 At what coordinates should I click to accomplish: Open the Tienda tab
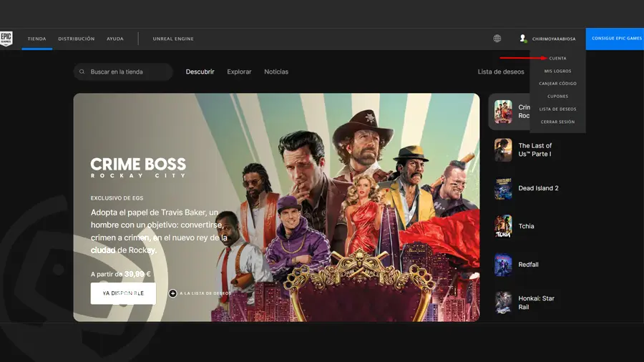pos(37,39)
